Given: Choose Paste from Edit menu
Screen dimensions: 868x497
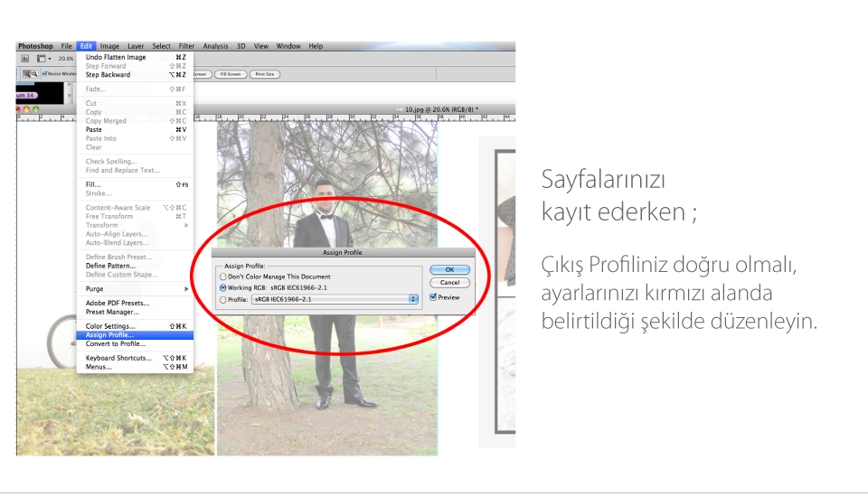Looking at the screenshot, I should [x=135, y=129].
